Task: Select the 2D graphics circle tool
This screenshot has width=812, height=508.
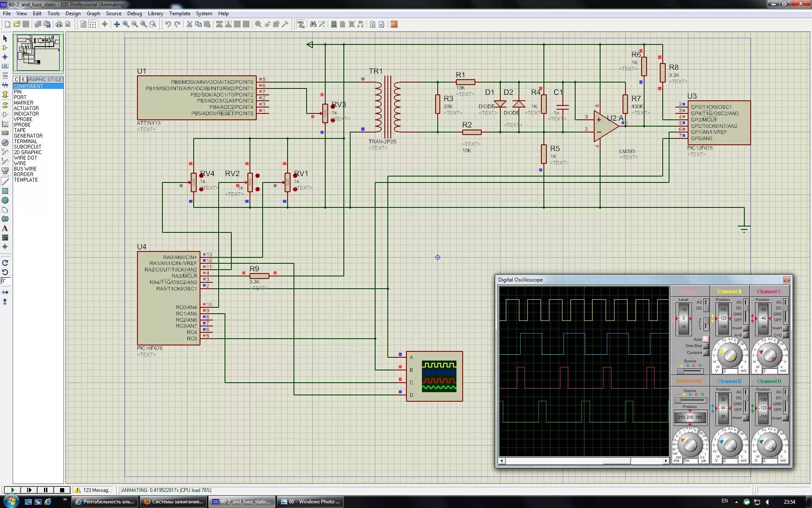Action: pos(5,200)
